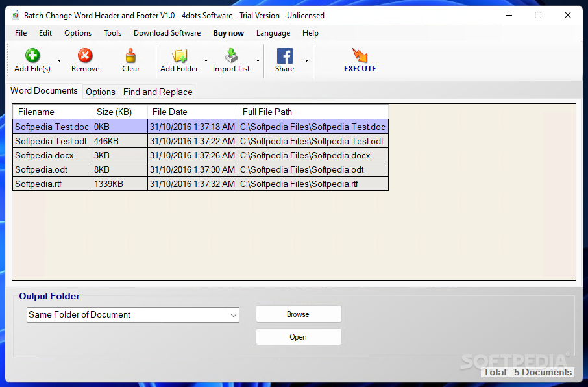588x387 pixels.
Task: Click the Browse button
Action: pos(299,314)
